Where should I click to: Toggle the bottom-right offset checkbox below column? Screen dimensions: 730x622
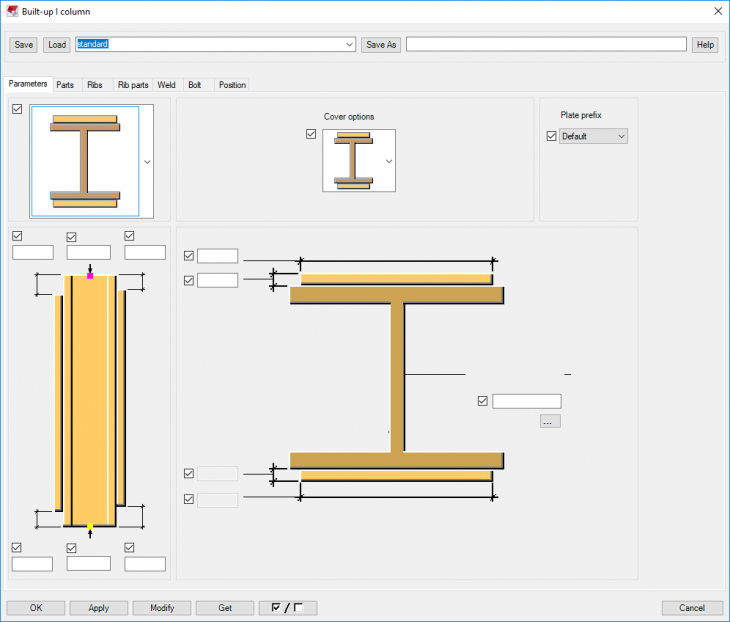pyautogui.click(x=129, y=547)
